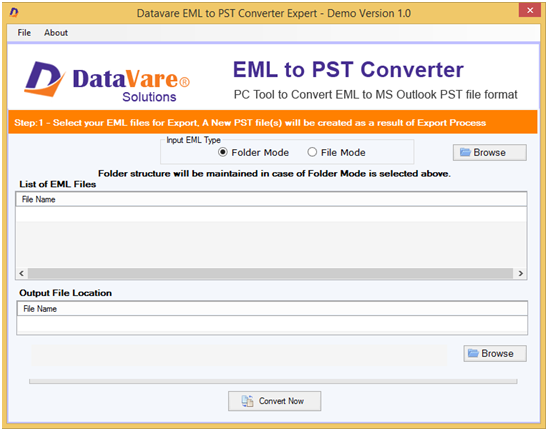
Task: Open the File menu
Action: [x=24, y=33]
